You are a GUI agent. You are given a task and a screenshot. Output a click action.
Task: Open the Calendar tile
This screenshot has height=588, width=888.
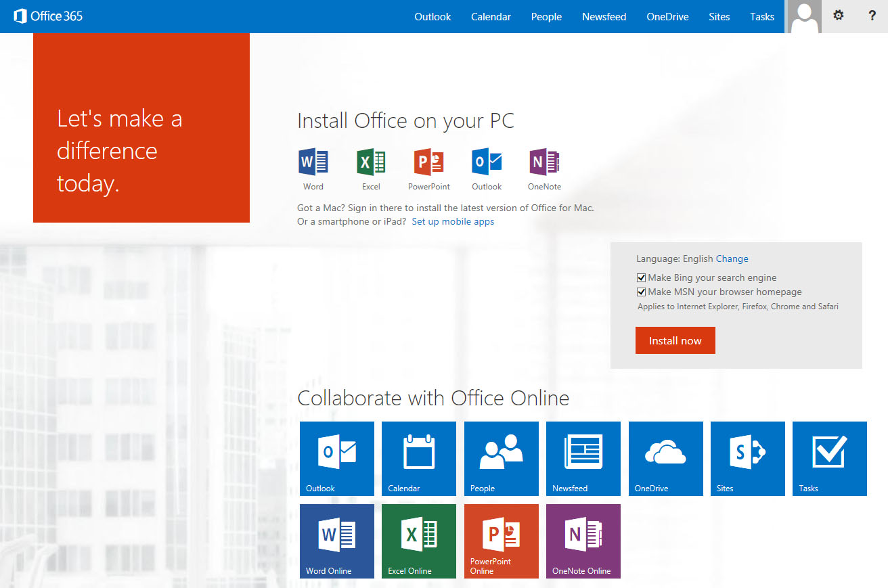pos(419,459)
